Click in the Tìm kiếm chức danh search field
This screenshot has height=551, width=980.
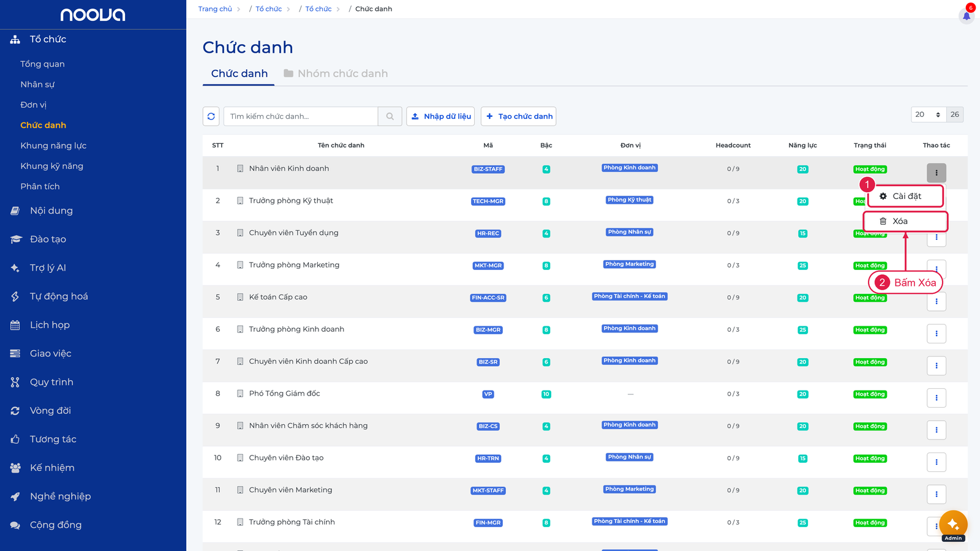click(301, 116)
